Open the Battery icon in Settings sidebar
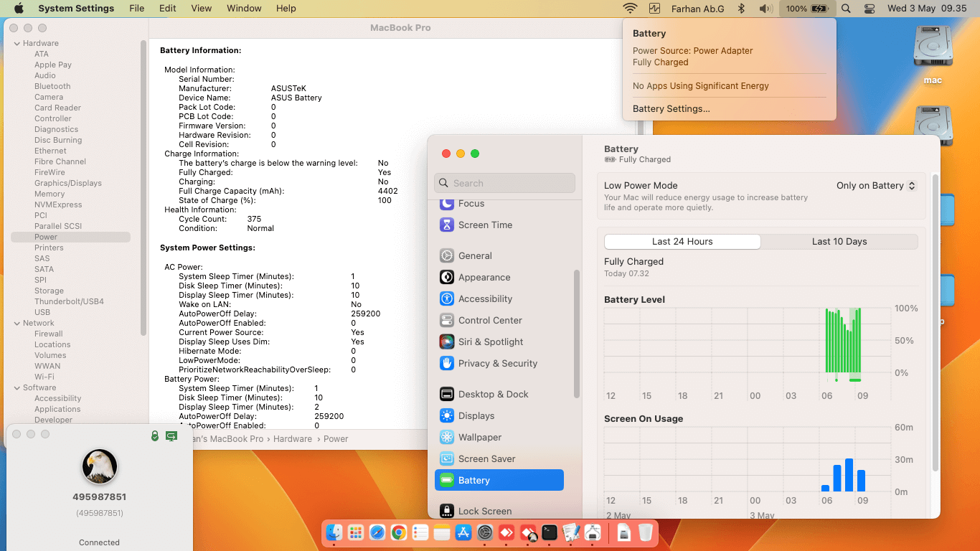 (x=447, y=480)
